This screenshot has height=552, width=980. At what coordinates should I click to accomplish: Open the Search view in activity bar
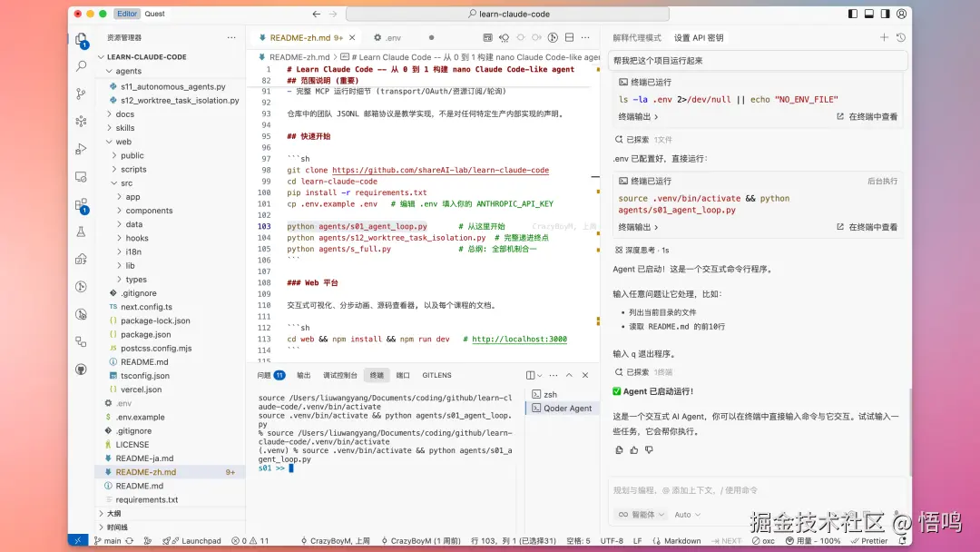(82, 66)
